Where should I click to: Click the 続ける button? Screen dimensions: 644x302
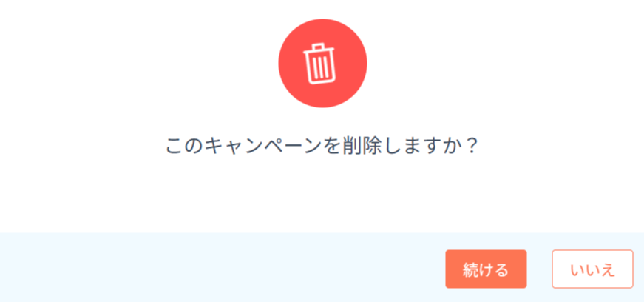486,269
